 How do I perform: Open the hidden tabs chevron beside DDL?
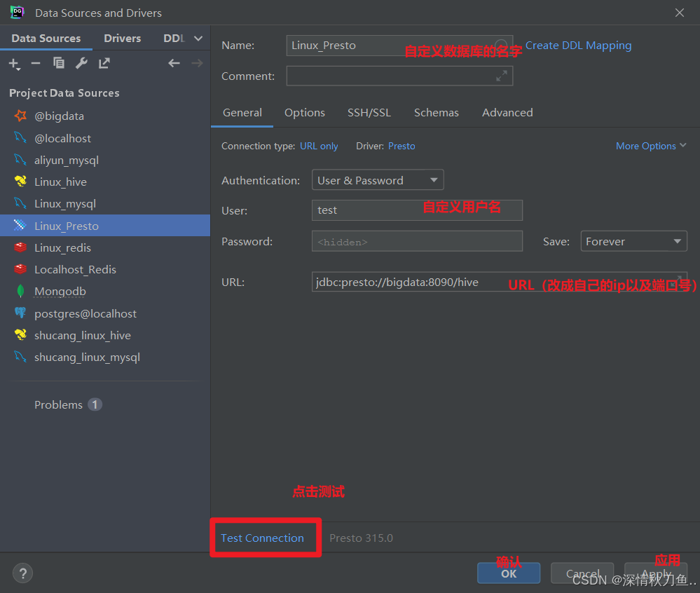198,39
